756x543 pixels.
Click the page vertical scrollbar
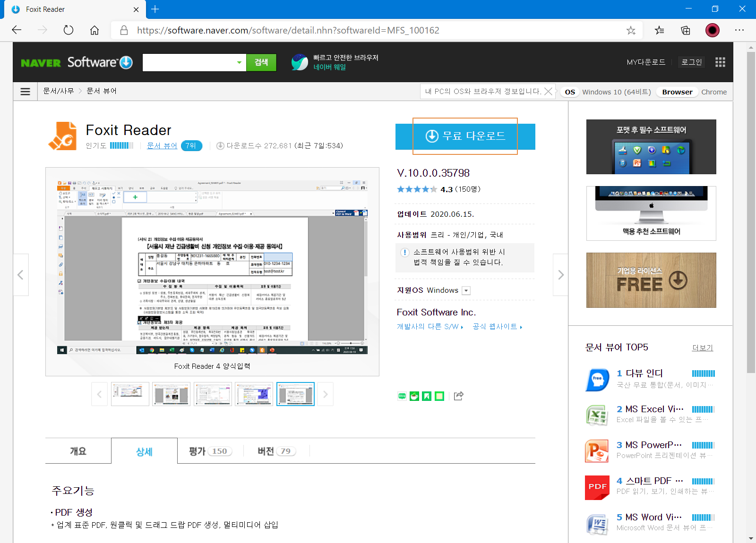pos(751,212)
